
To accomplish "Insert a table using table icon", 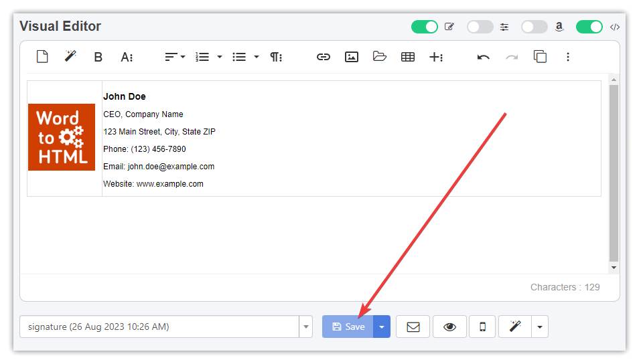I will click(408, 57).
